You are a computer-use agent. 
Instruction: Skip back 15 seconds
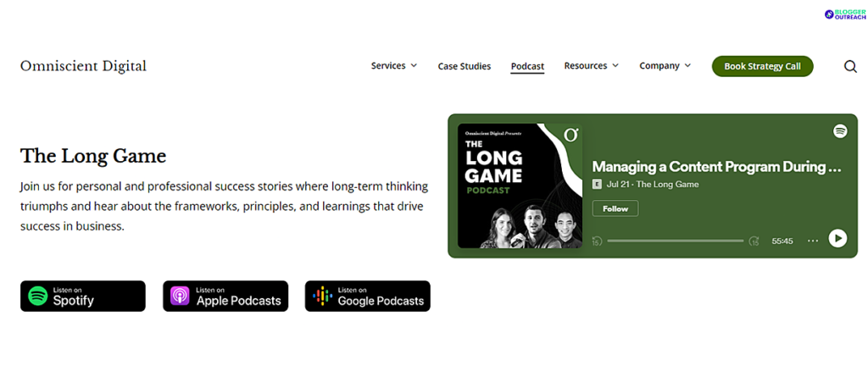[596, 241]
